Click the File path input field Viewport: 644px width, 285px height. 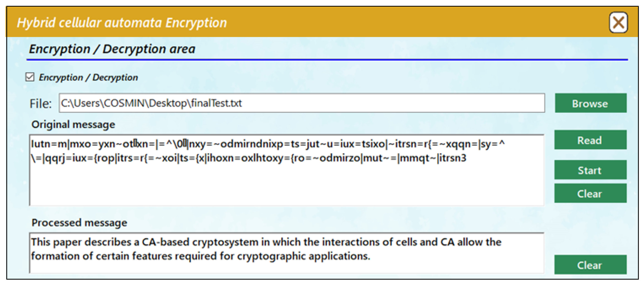pyautogui.click(x=301, y=103)
